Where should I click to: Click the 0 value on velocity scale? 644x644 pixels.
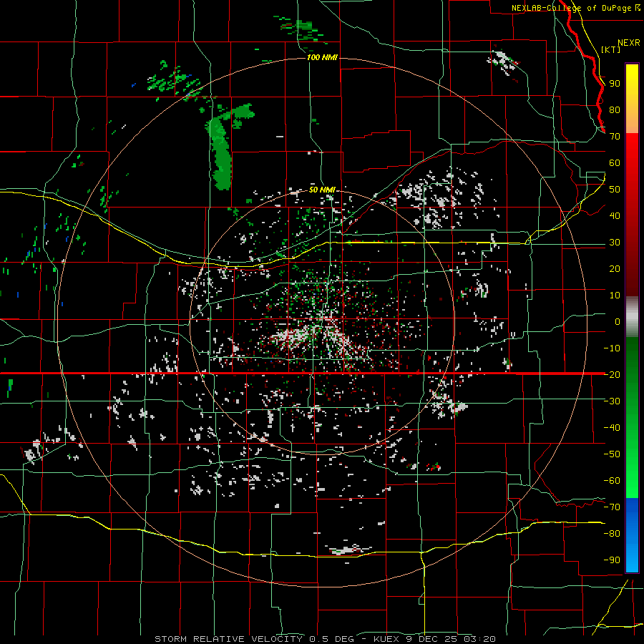click(x=618, y=322)
